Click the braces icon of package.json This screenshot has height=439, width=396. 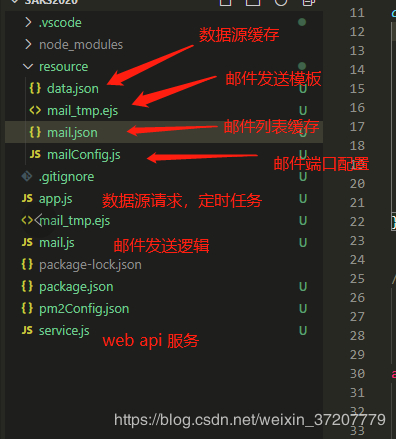coord(27,286)
